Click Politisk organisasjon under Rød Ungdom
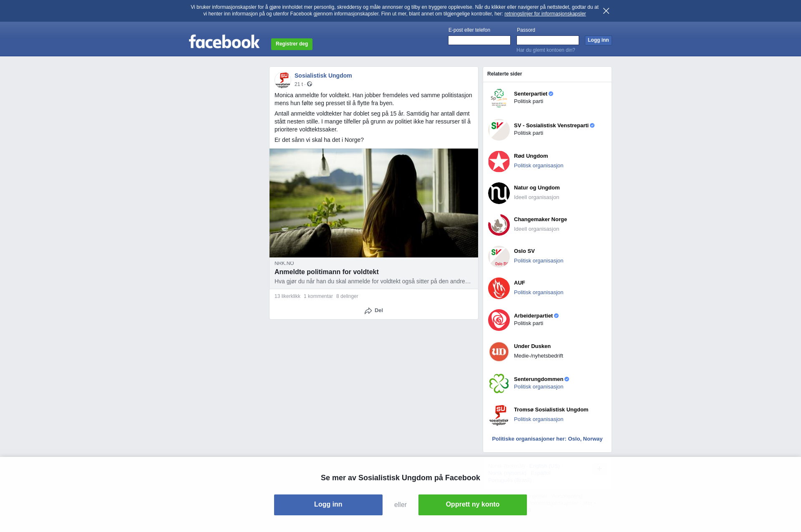801x532 pixels. point(539,166)
